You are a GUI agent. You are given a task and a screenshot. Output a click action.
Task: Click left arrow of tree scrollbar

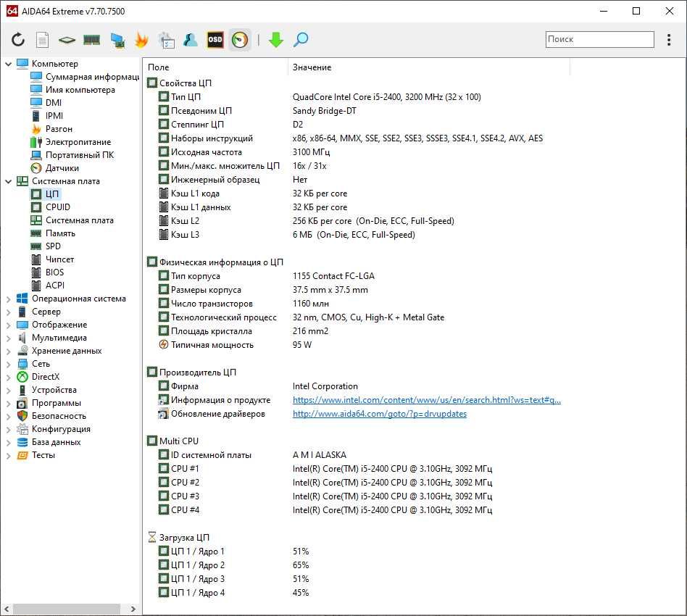pos(7,609)
